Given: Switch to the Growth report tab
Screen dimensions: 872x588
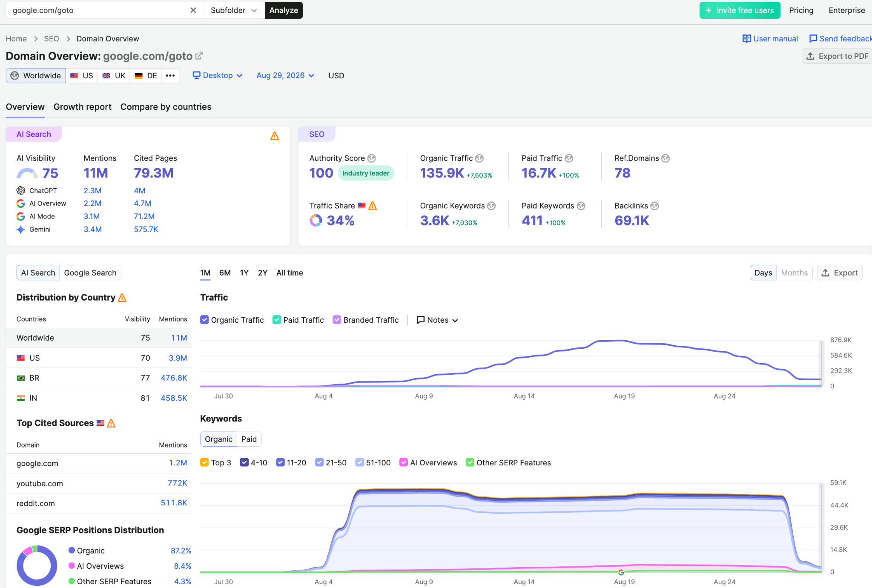Looking at the screenshot, I should (x=83, y=107).
